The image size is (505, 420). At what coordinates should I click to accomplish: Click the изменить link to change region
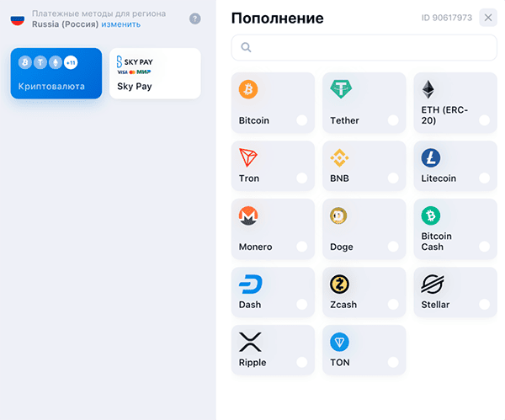pos(120,24)
